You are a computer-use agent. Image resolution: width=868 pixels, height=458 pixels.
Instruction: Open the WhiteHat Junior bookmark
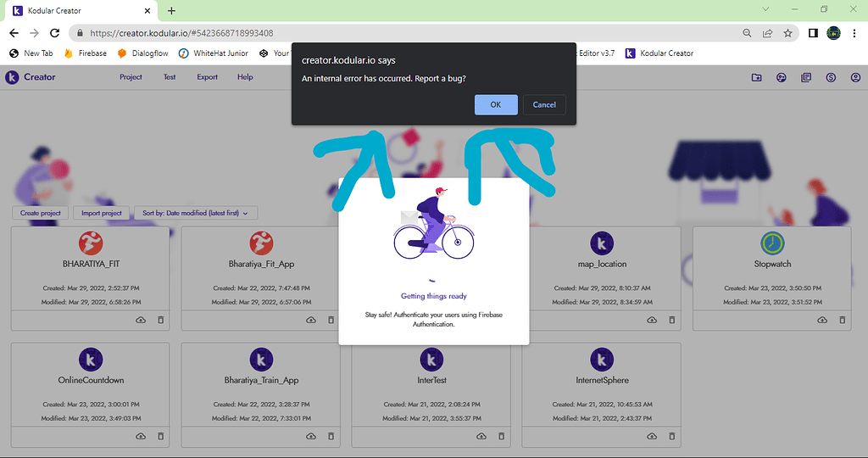click(x=214, y=53)
